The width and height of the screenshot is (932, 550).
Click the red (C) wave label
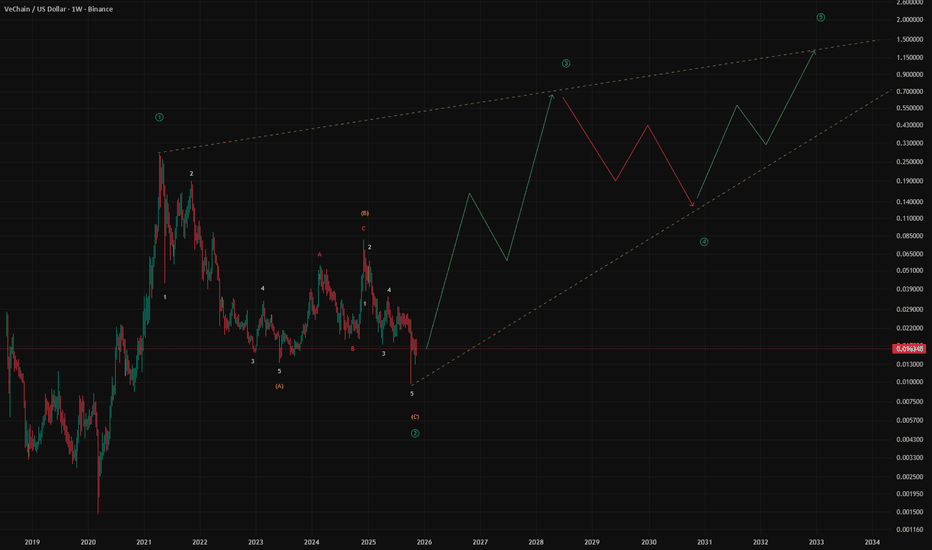[415, 416]
